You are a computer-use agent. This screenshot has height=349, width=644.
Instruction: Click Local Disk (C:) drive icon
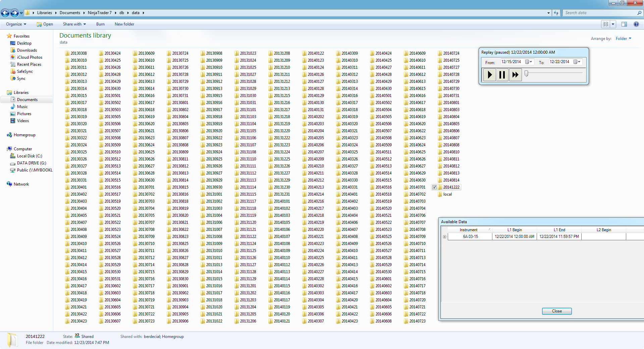click(x=13, y=156)
